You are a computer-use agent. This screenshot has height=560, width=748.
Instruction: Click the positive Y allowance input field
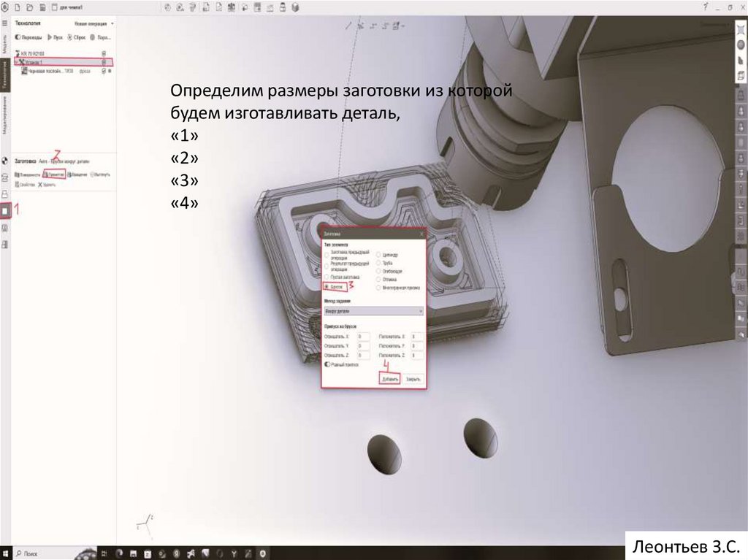pyautogui.click(x=416, y=346)
